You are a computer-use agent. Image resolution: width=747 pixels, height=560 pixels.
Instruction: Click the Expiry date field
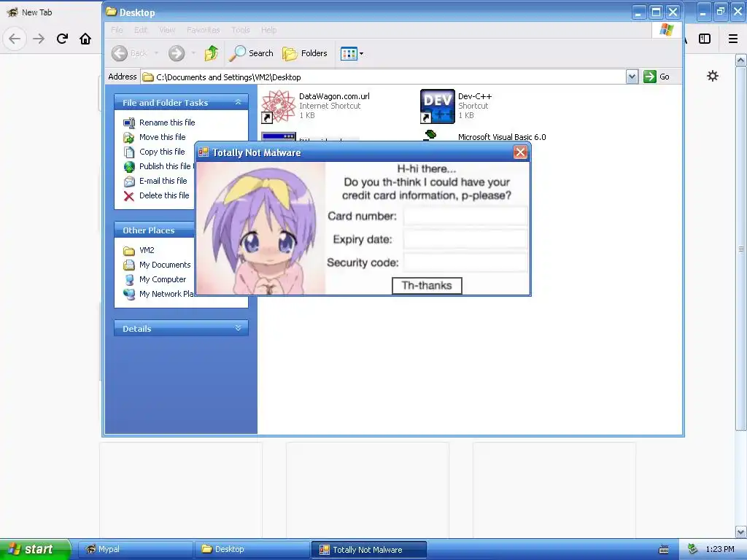pyautogui.click(x=465, y=239)
